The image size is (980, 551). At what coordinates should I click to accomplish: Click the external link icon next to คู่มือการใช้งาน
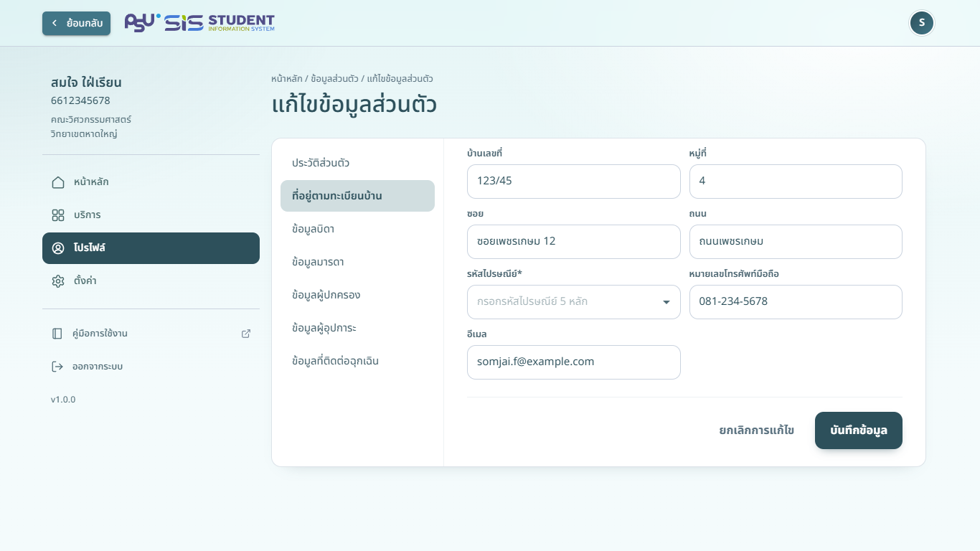(246, 334)
